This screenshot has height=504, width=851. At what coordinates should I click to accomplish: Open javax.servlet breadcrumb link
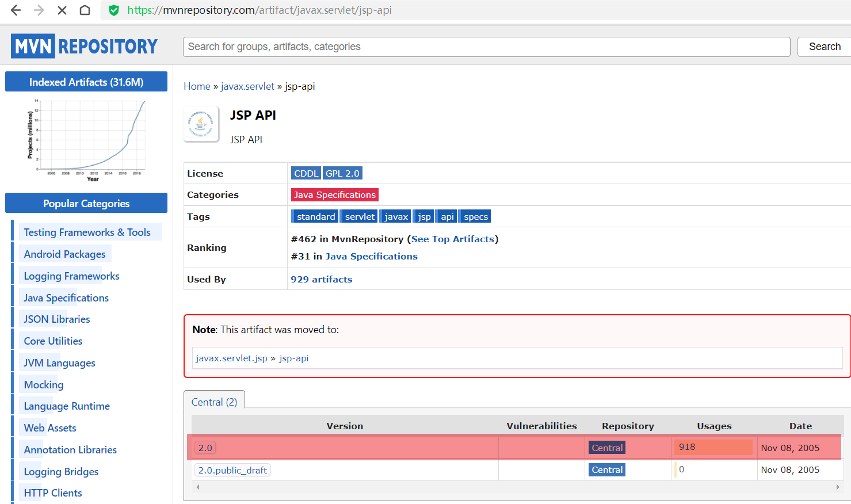pos(247,86)
